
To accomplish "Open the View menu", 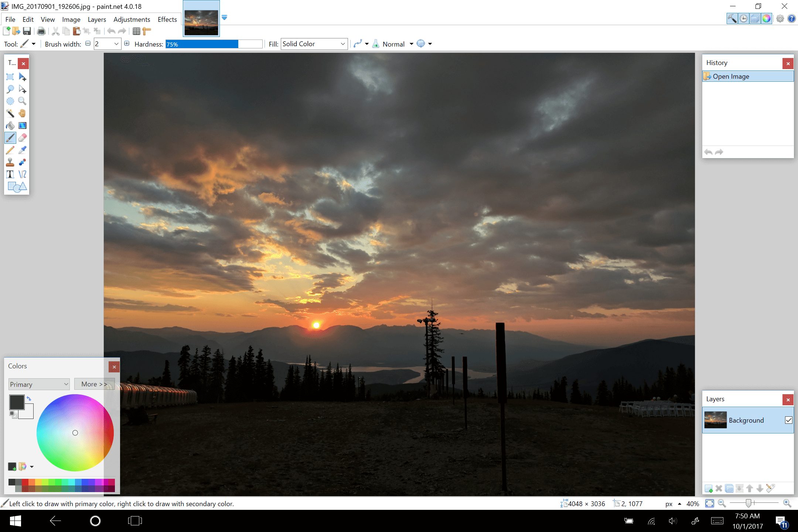I will pos(48,19).
